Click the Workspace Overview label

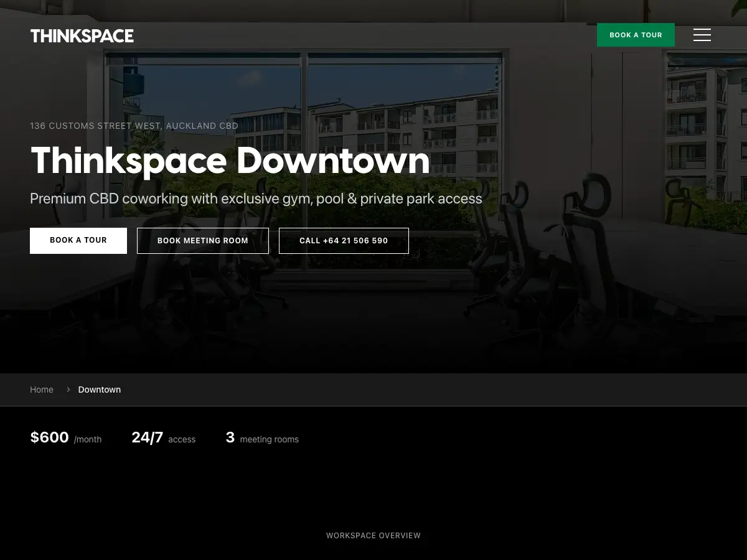click(374, 536)
